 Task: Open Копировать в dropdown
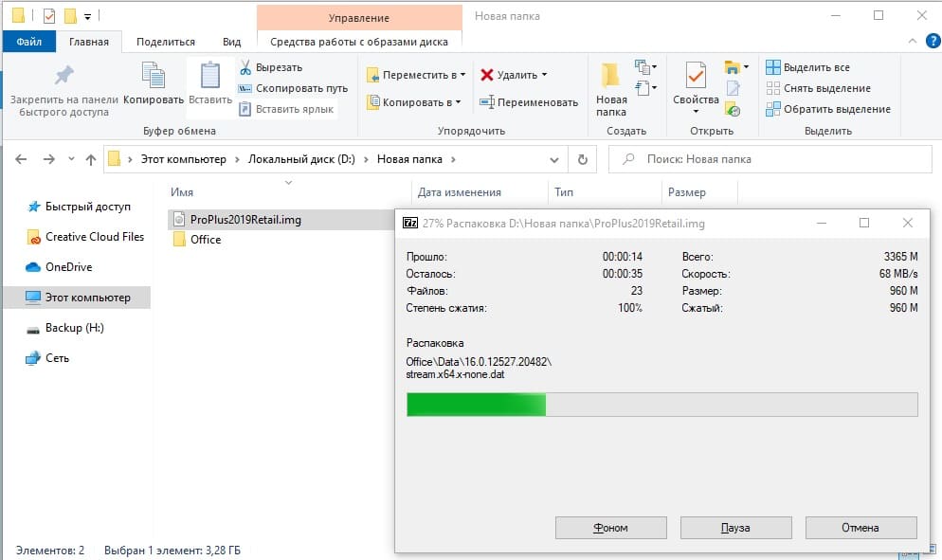(x=414, y=102)
